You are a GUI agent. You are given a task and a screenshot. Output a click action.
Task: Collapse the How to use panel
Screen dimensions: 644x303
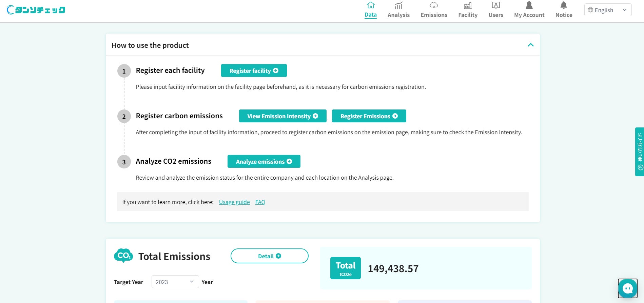click(531, 45)
